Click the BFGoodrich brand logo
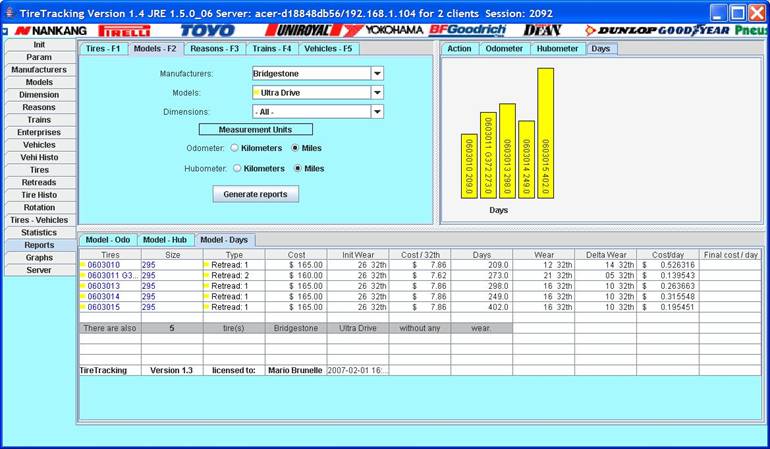The height and width of the screenshot is (449, 770). point(468,30)
